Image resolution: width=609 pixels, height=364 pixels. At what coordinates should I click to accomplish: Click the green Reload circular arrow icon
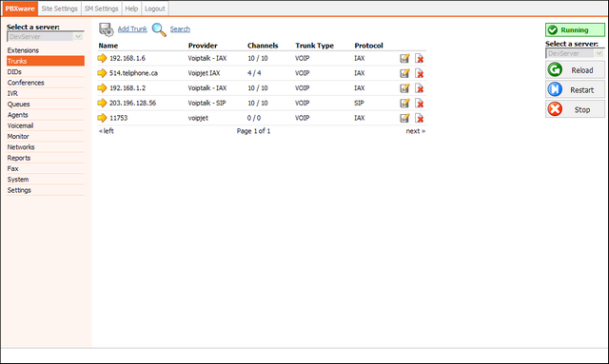tap(555, 69)
